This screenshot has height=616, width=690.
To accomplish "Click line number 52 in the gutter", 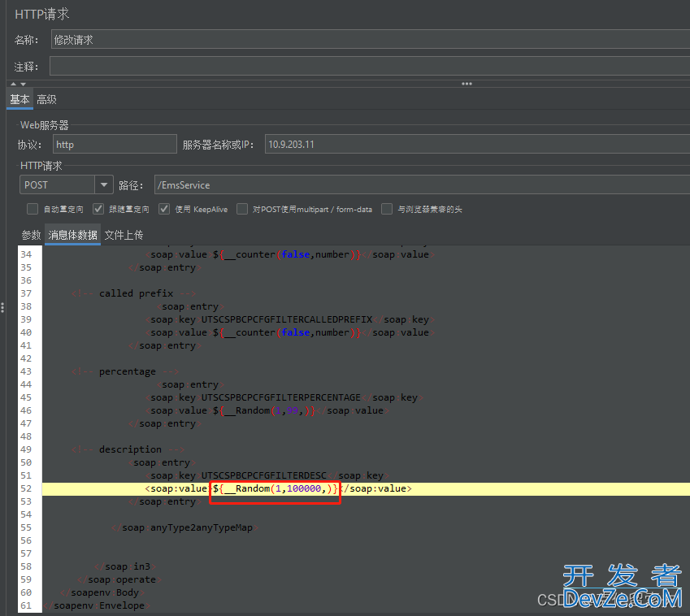I will click(26, 488).
